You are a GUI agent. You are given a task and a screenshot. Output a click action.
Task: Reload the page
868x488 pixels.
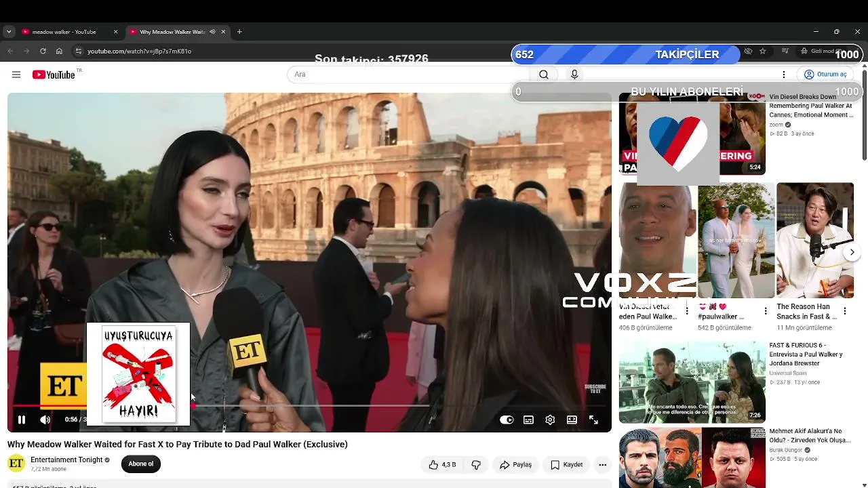pyautogui.click(x=43, y=51)
